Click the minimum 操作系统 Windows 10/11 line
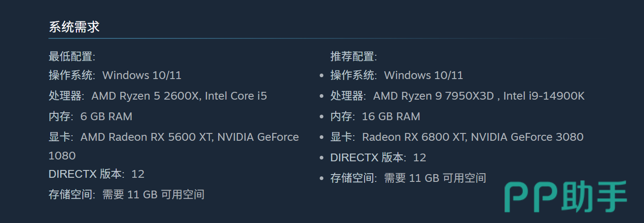This screenshot has width=644, height=223. pos(115,75)
